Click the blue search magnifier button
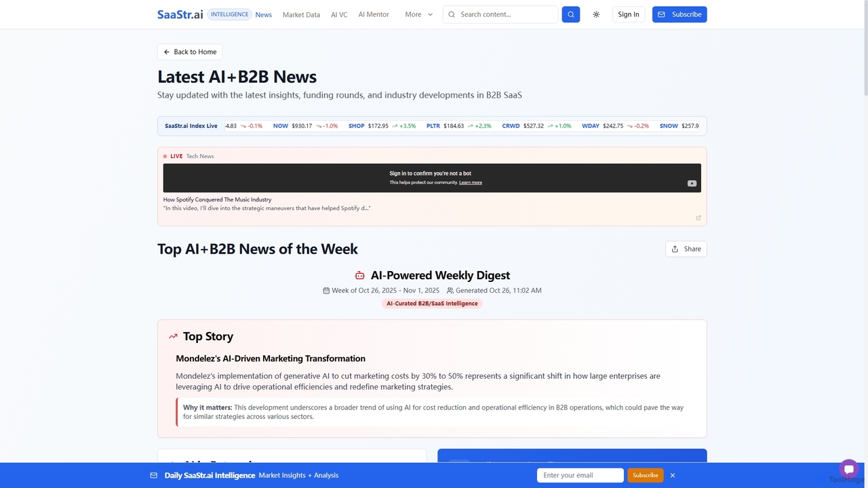 (571, 14)
